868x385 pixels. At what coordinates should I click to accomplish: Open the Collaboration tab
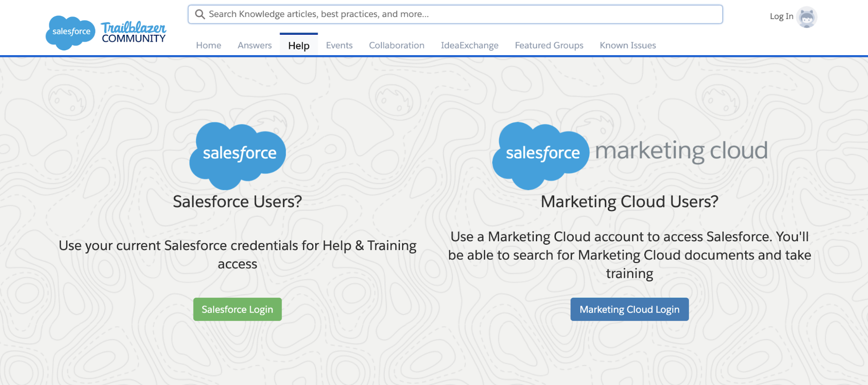396,45
